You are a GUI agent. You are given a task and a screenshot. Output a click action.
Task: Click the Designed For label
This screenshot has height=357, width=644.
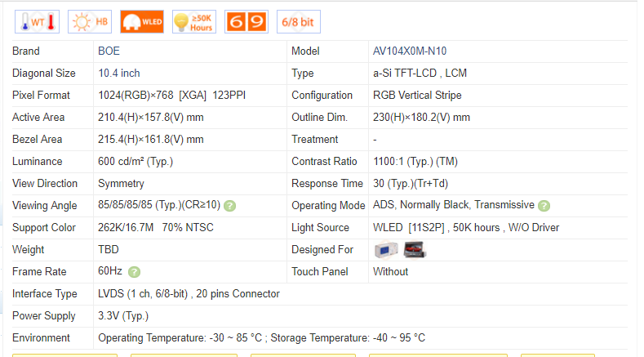[x=322, y=250]
